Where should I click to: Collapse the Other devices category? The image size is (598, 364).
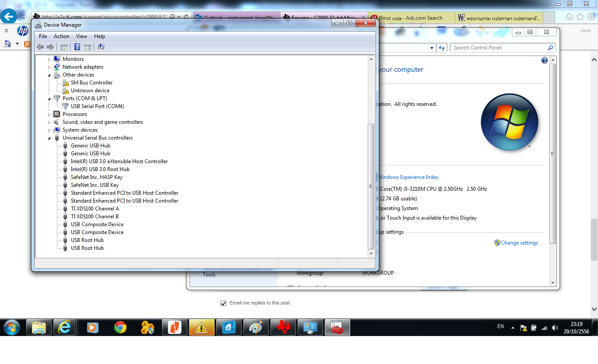click(x=49, y=75)
